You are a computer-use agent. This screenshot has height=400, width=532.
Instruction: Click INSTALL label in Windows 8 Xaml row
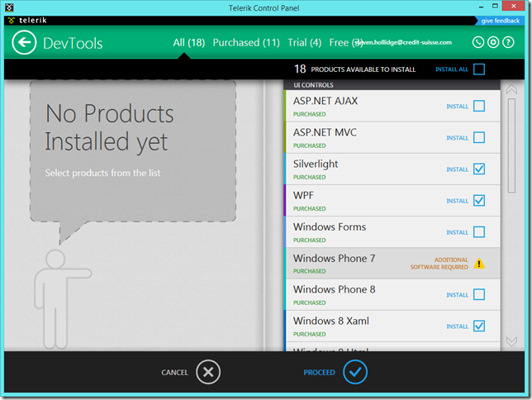457,326
